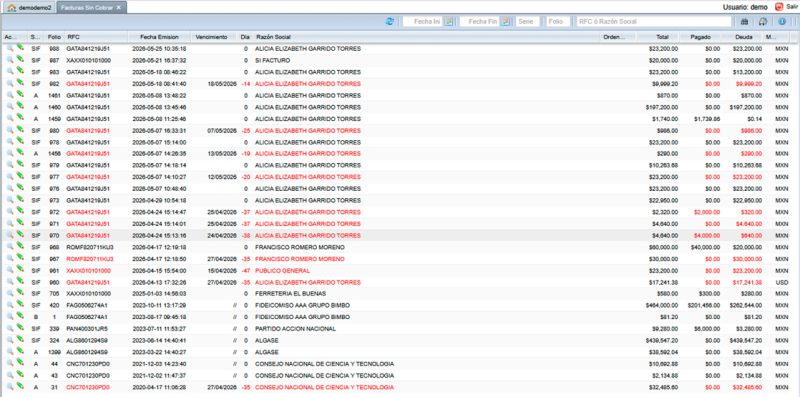
Task: Click the $464,000.00 total cell
Action: (662, 306)
